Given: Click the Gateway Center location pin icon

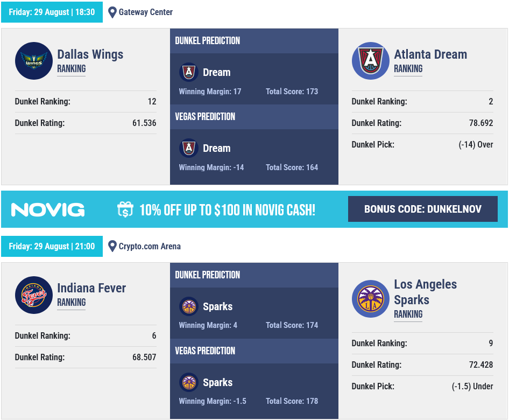Looking at the screenshot, I should (x=112, y=12).
